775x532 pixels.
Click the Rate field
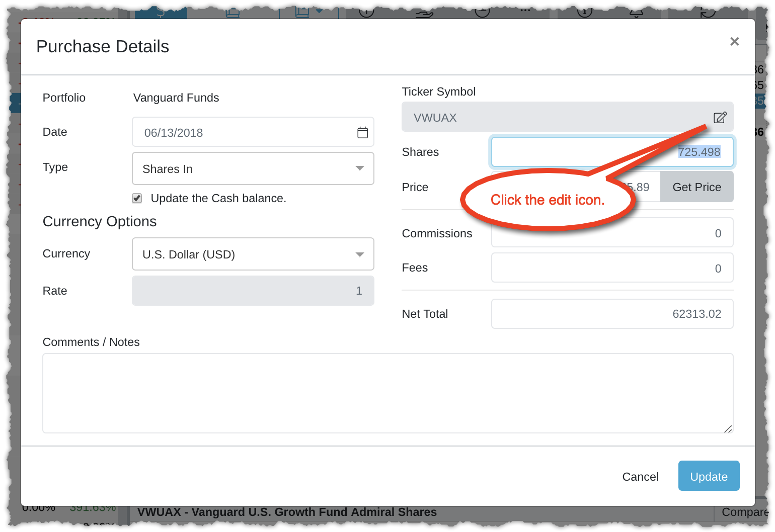pos(253,291)
